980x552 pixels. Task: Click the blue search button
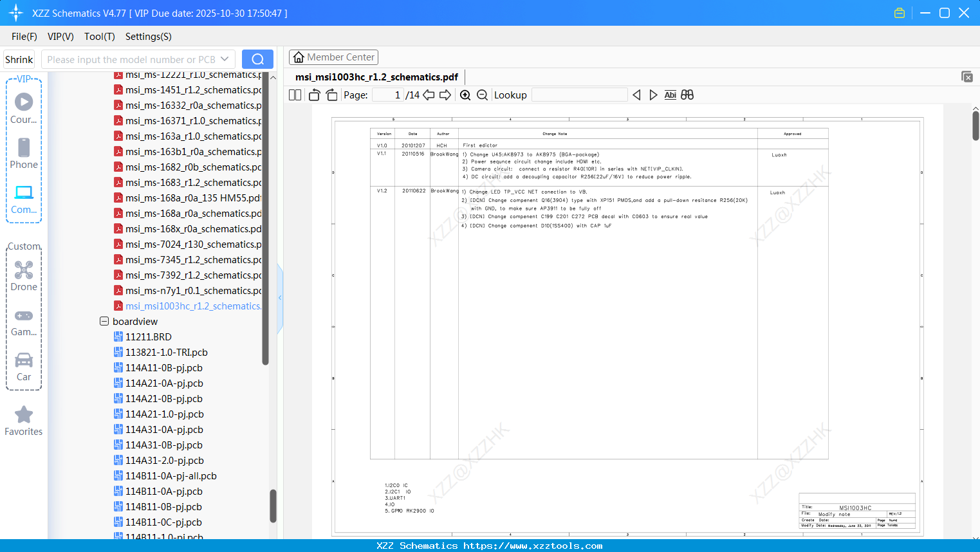pos(257,59)
